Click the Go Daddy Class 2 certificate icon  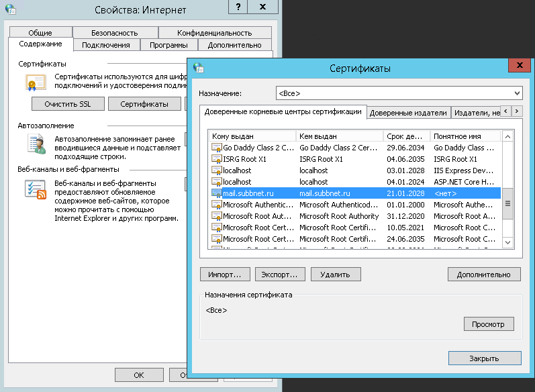pyautogui.click(x=216, y=148)
